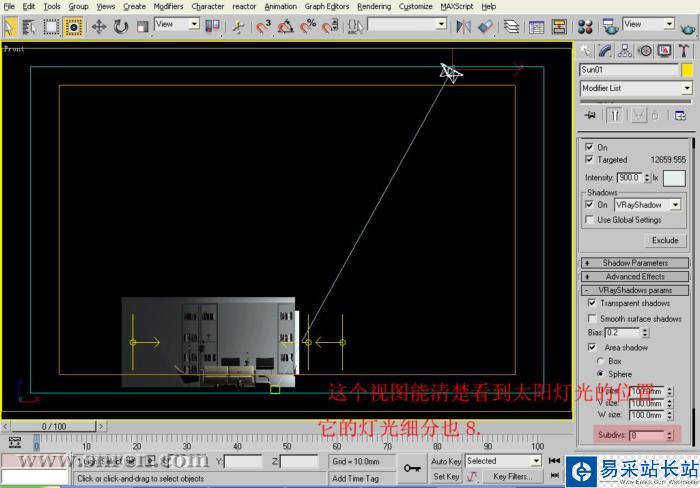Open the Layer Manager icon
Viewport: 700px width, 488px height.
pyautogui.click(x=512, y=27)
